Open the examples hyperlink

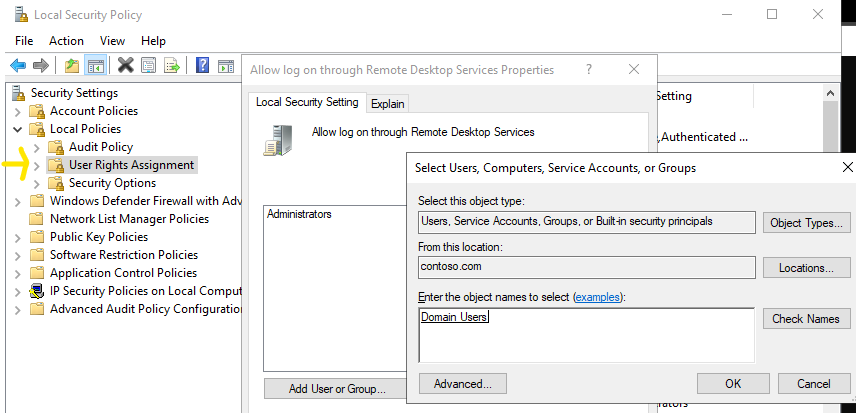click(598, 297)
